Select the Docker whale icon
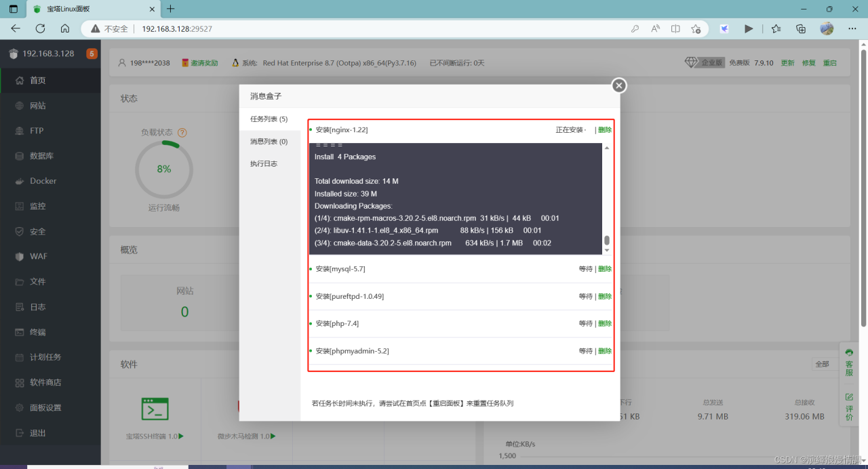The height and width of the screenshot is (469, 868). point(19,181)
